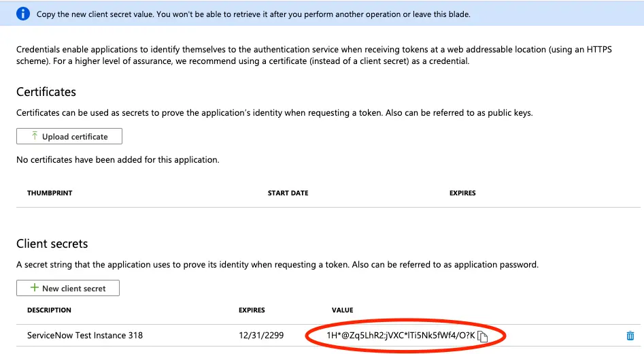This screenshot has width=644, height=354.
Task: Click the EXPIRES header in the Certificates table
Action: tap(462, 193)
